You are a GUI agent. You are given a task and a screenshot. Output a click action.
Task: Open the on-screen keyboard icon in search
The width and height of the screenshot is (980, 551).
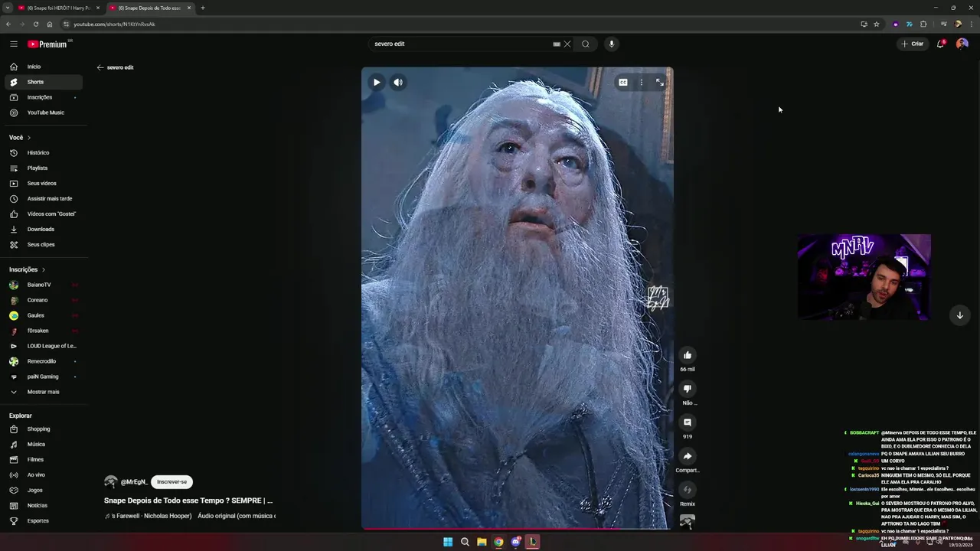[x=557, y=44]
